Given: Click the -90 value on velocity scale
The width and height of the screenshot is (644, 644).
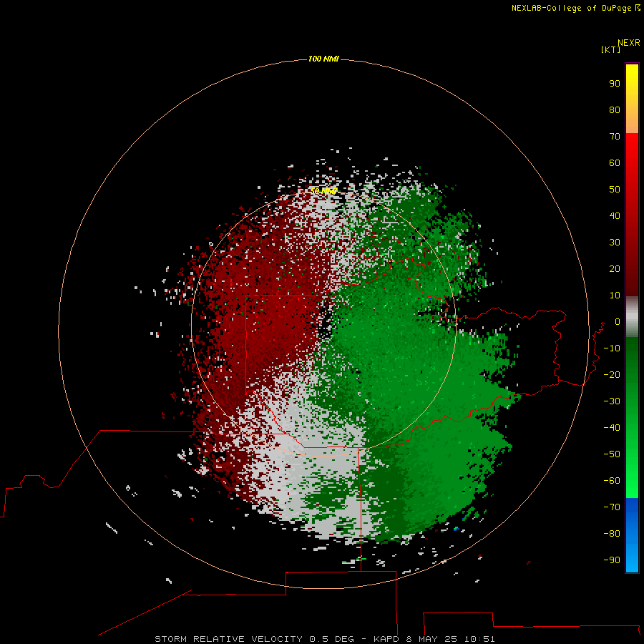Looking at the screenshot, I should 612,560.
